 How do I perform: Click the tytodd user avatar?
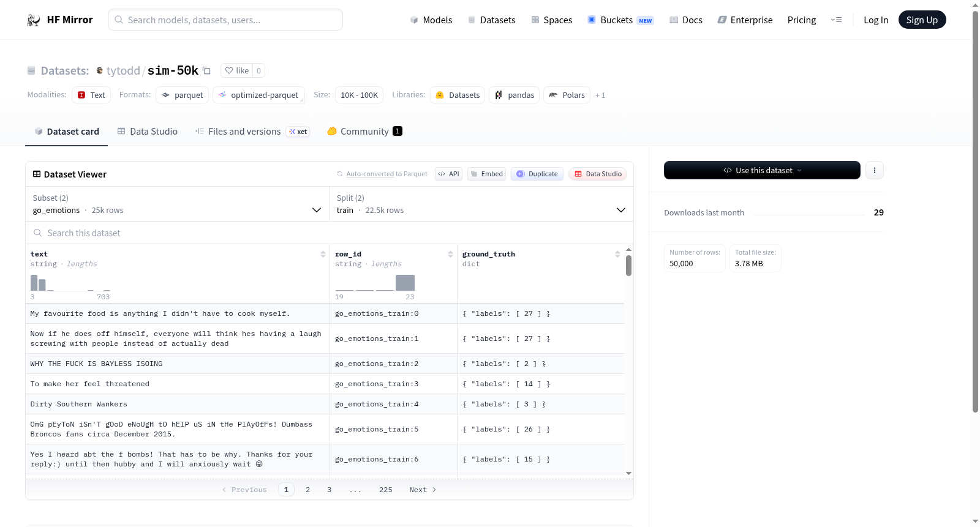pos(100,70)
